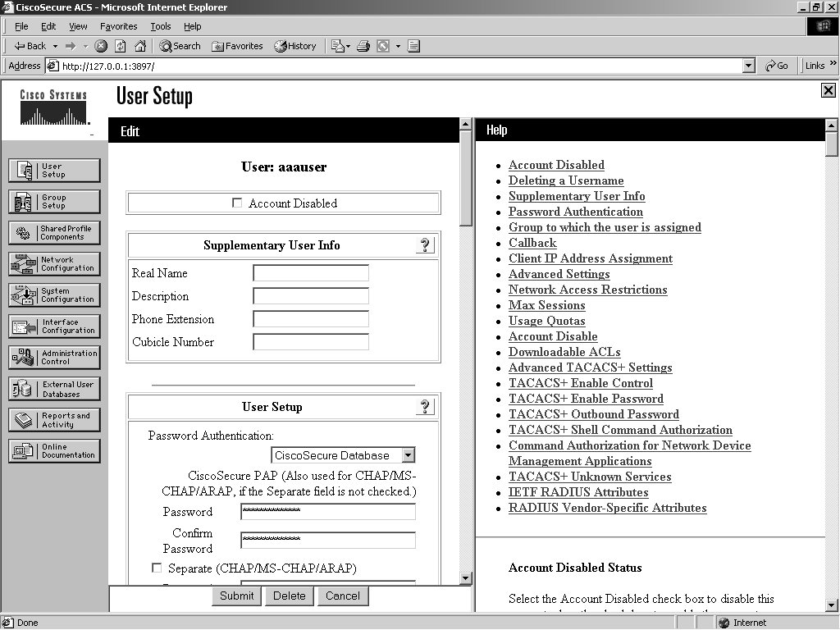Close the User Setup page with the X
The image size is (840, 630).
click(828, 90)
